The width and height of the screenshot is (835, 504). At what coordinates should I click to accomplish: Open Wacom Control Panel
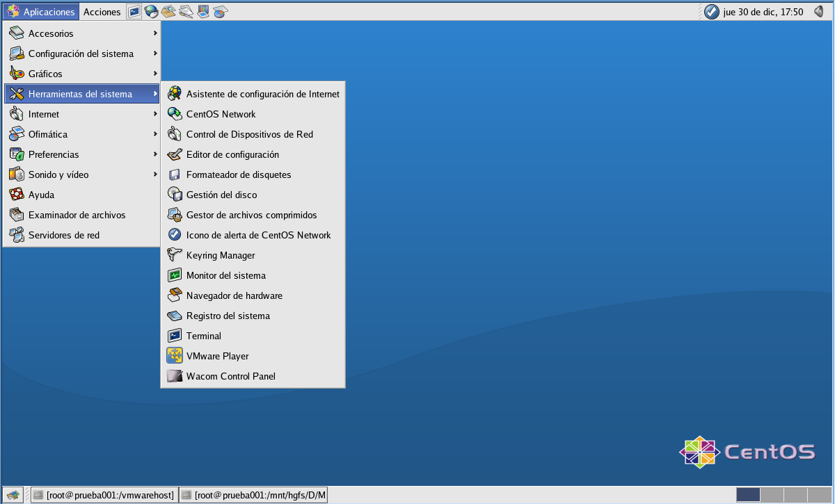(x=253, y=376)
